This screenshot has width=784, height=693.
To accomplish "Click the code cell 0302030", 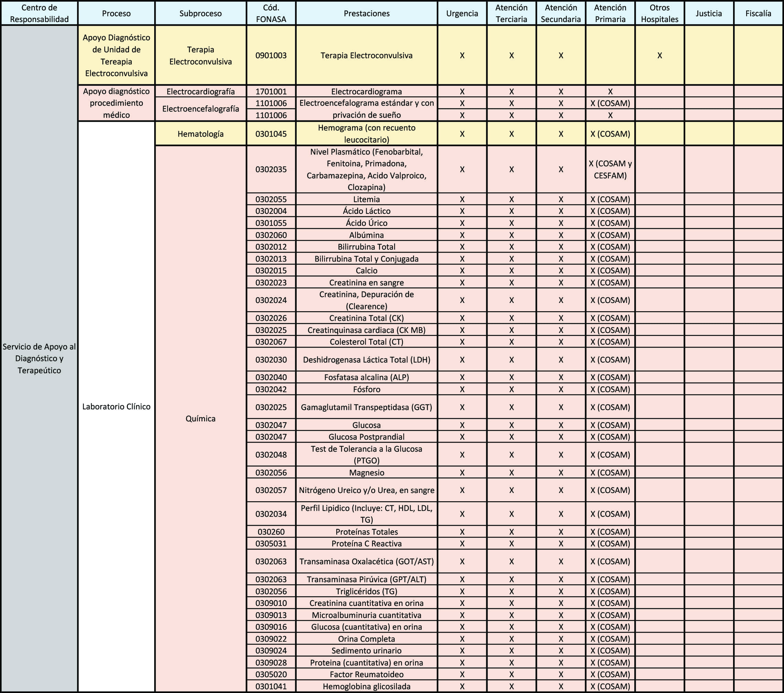I will pyautogui.click(x=271, y=359).
